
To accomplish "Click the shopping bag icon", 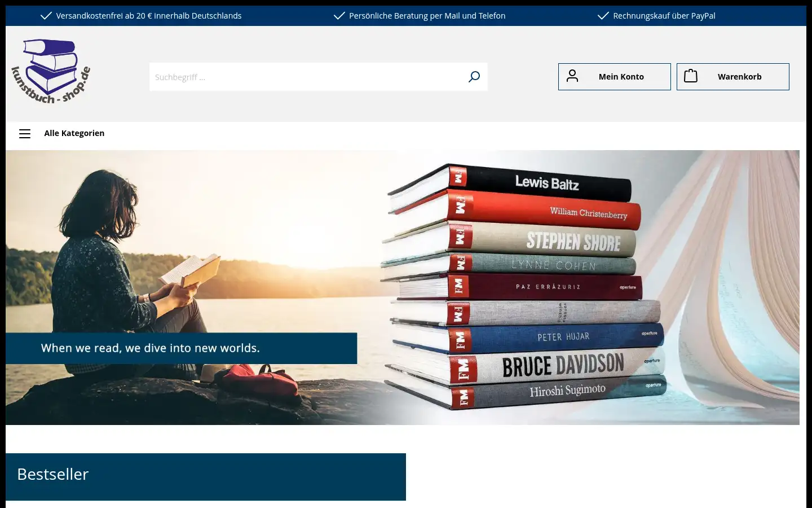I will click(x=691, y=76).
